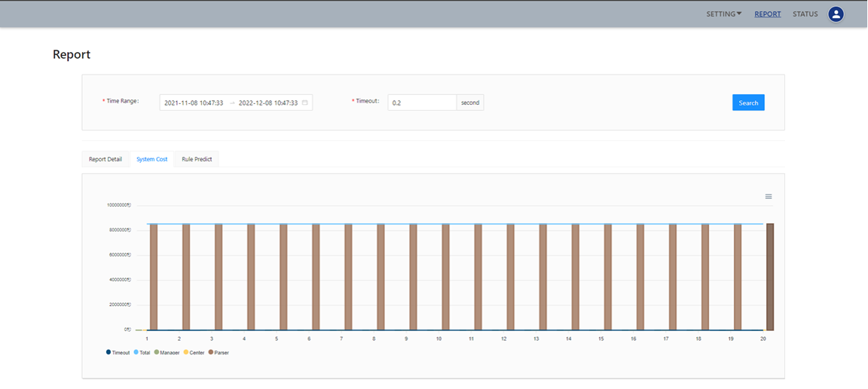Click the x-axis label '7'
This screenshot has height=389, width=868.
point(341,338)
